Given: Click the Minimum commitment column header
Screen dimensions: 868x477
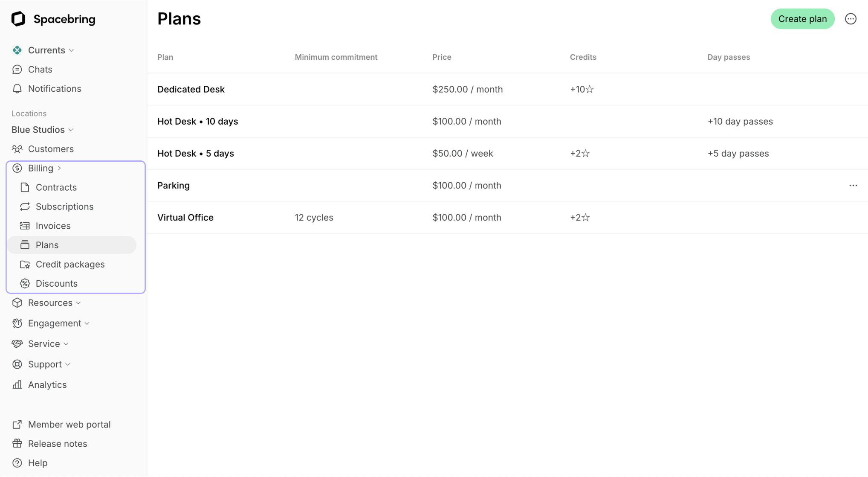Looking at the screenshot, I should (x=336, y=57).
